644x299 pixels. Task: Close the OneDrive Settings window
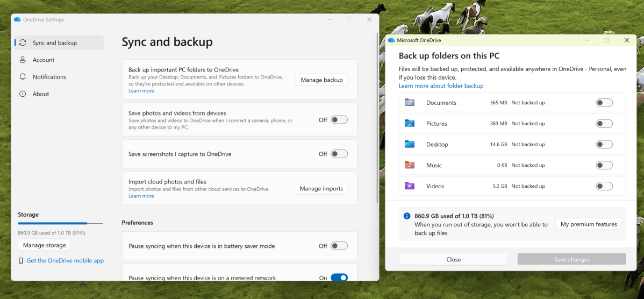pyautogui.click(x=369, y=19)
